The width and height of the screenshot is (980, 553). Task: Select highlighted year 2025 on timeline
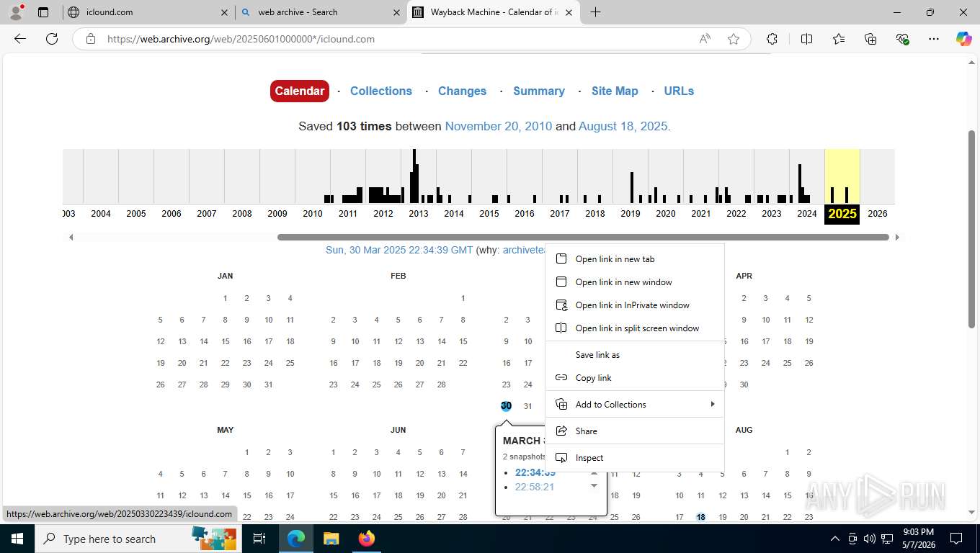point(842,214)
